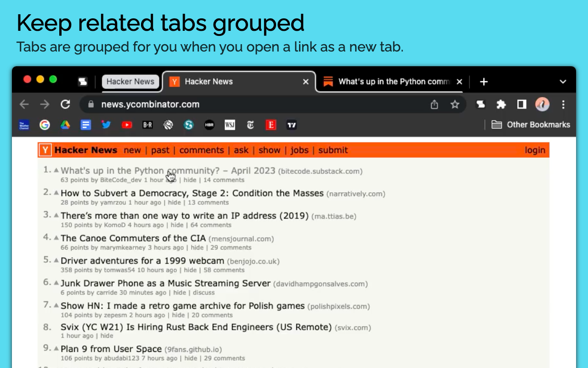Click the Hacker News tab group label
Viewport: 588px width, 368px height.
pyautogui.click(x=130, y=82)
